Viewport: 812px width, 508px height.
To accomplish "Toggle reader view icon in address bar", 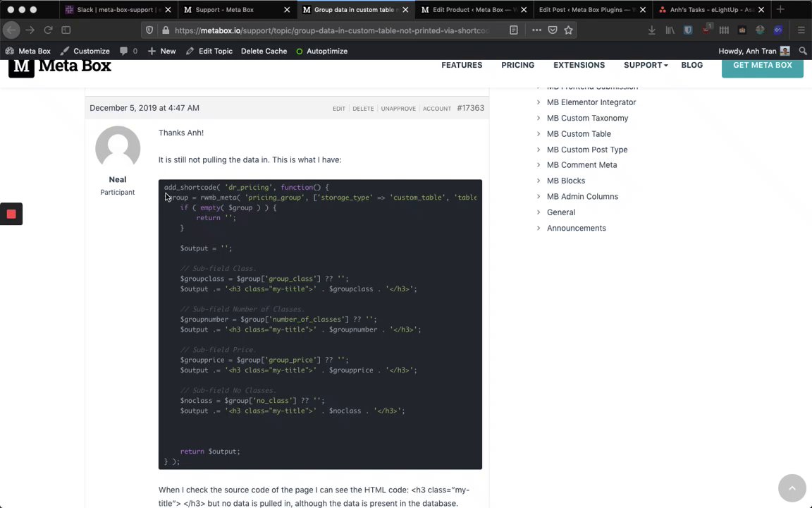I will point(514,30).
